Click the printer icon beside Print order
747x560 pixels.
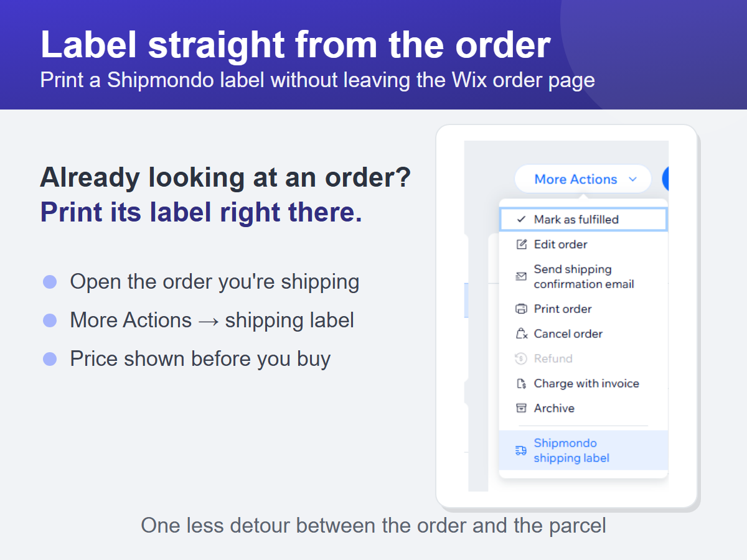(x=522, y=309)
